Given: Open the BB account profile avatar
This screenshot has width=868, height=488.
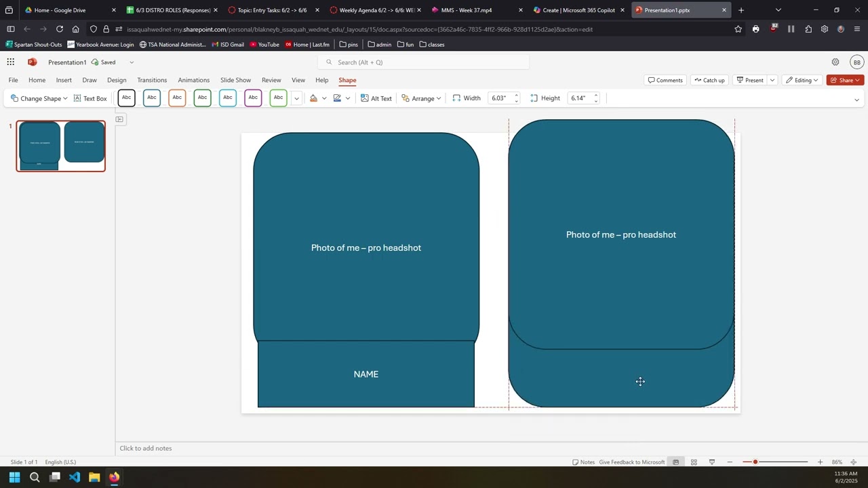Looking at the screenshot, I should 857,62.
